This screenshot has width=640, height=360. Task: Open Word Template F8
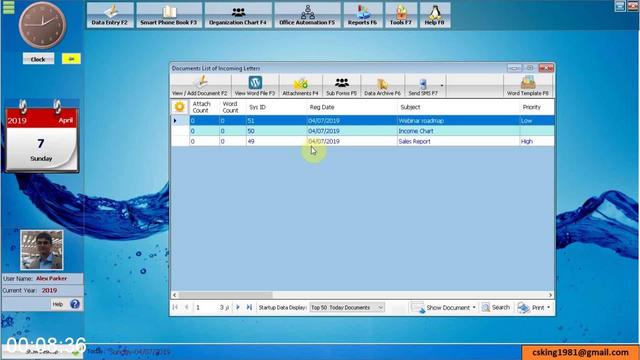[x=528, y=86]
